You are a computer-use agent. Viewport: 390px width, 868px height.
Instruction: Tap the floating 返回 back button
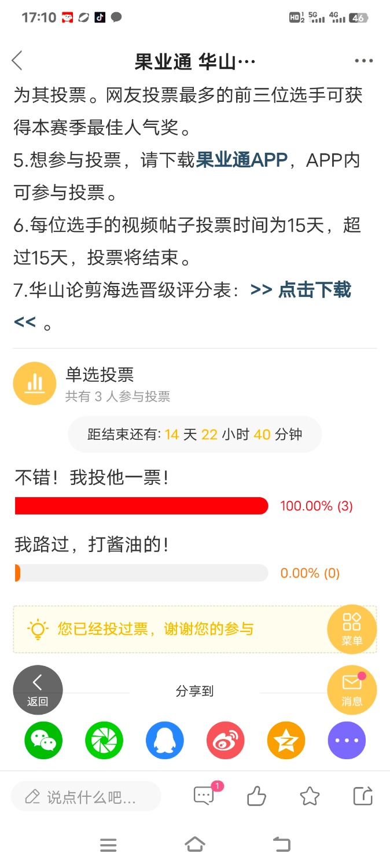point(38,690)
